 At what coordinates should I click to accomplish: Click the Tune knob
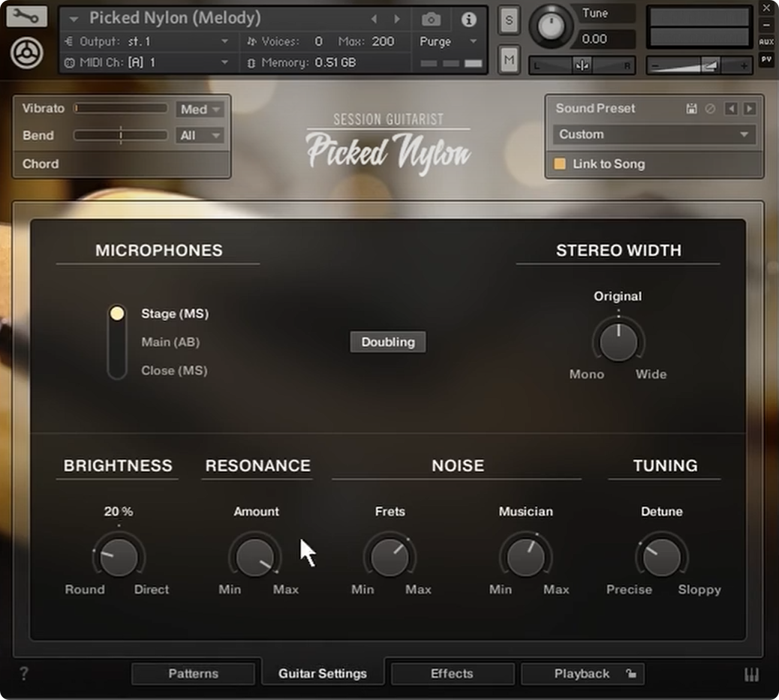pyautogui.click(x=550, y=26)
